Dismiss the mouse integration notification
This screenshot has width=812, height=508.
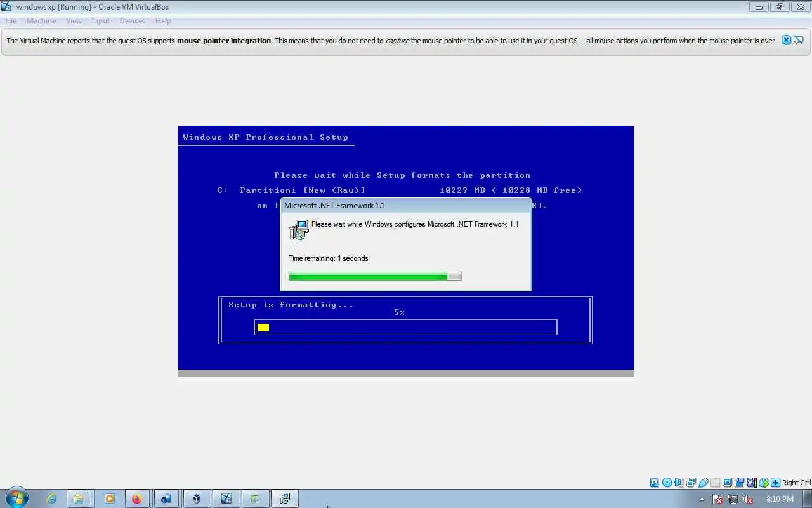click(786, 40)
